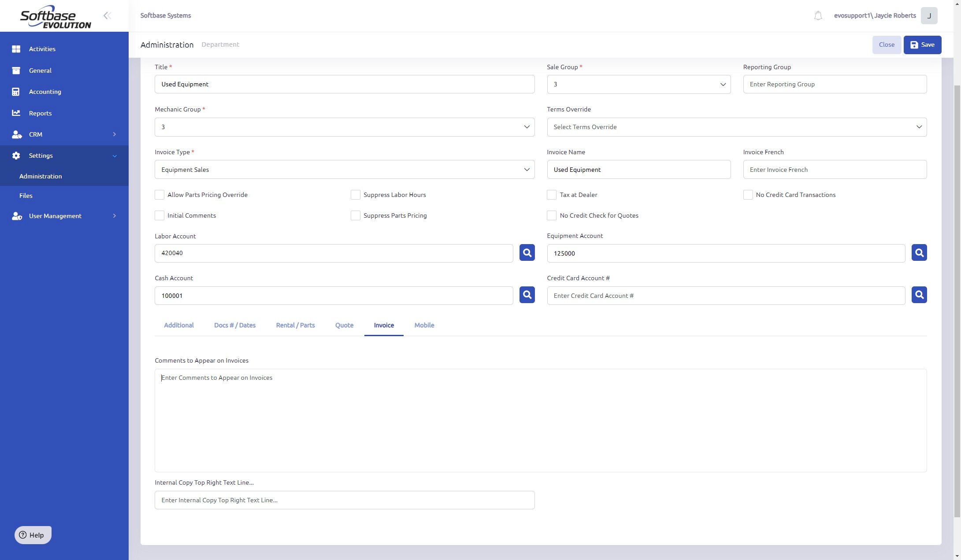Image resolution: width=961 pixels, height=560 pixels.
Task: Save the department settings
Action: [x=922, y=45]
